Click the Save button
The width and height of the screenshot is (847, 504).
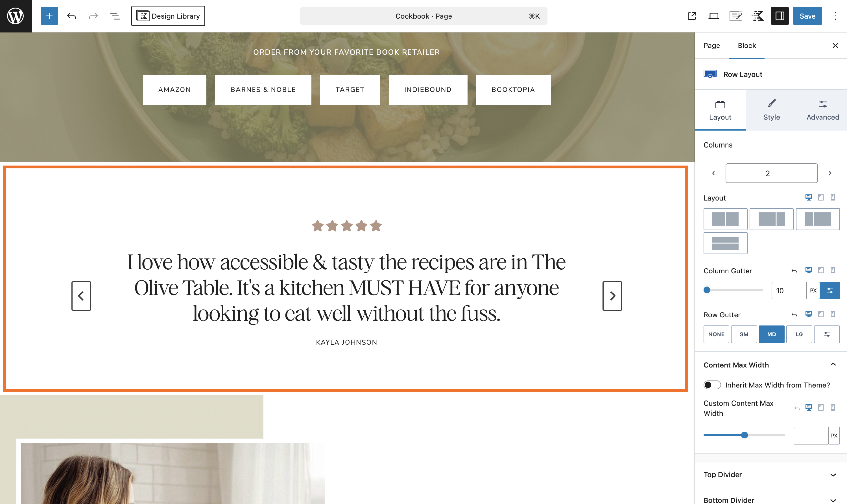[x=807, y=16]
